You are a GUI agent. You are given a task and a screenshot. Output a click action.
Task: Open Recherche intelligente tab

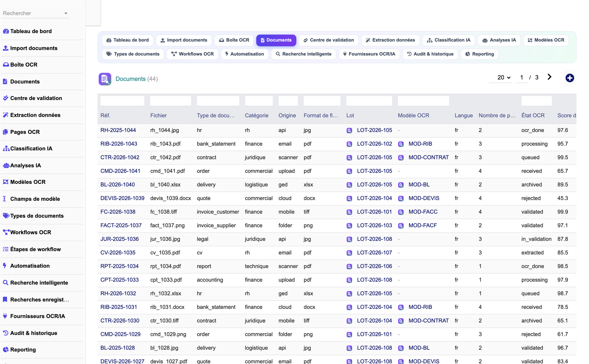point(304,54)
